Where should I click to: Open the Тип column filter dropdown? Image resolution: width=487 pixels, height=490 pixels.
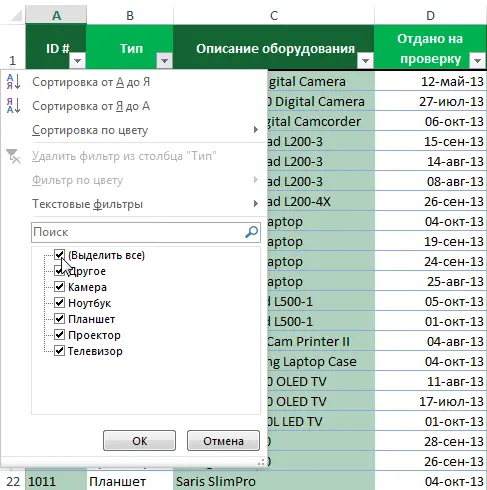click(x=164, y=61)
